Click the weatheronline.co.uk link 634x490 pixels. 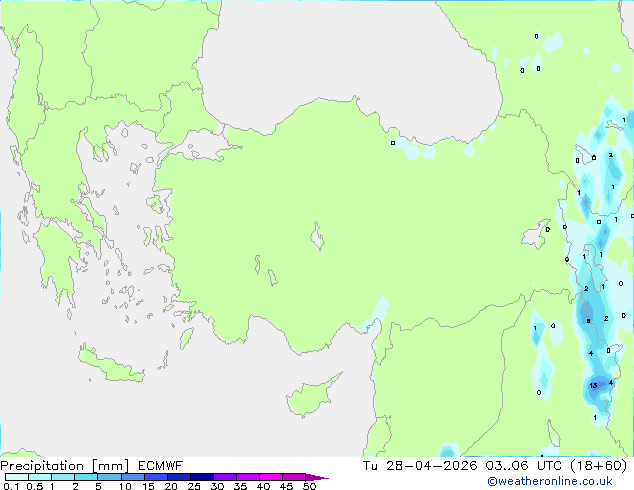(549, 481)
